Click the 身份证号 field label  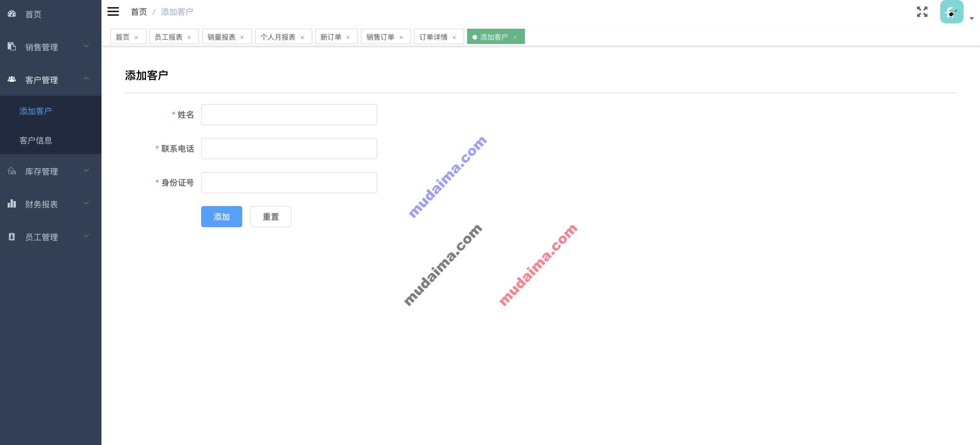178,183
